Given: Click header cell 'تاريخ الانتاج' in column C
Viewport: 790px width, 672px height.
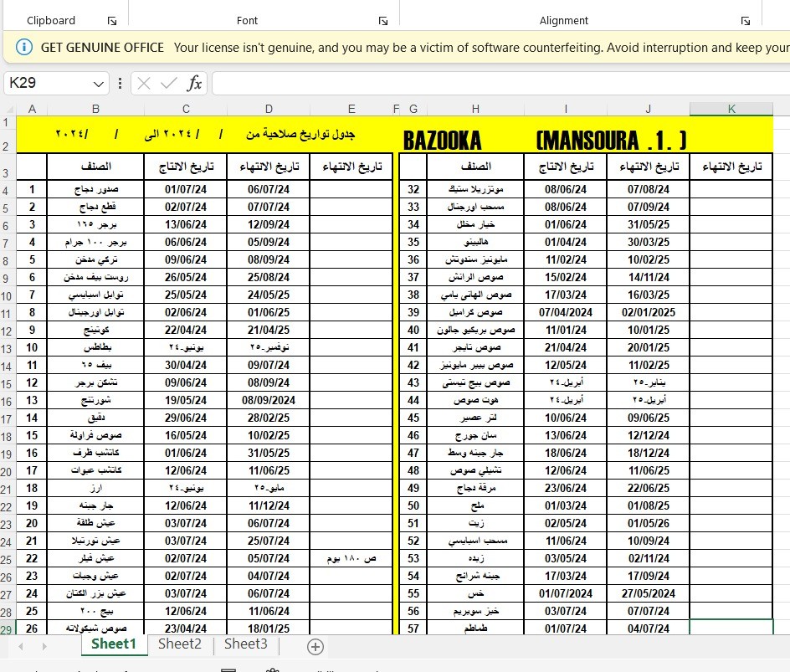Looking at the screenshot, I should (x=186, y=167).
